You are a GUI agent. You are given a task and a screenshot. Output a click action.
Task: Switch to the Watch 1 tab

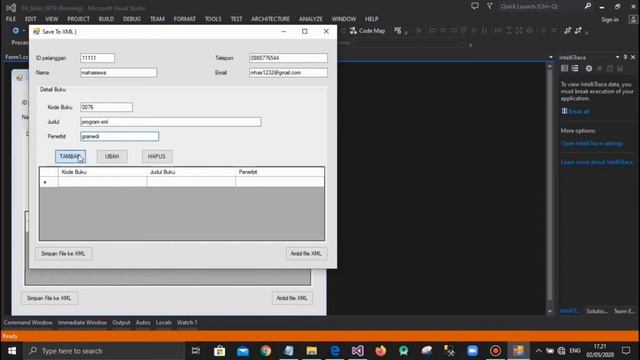pyautogui.click(x=187, y=322)
